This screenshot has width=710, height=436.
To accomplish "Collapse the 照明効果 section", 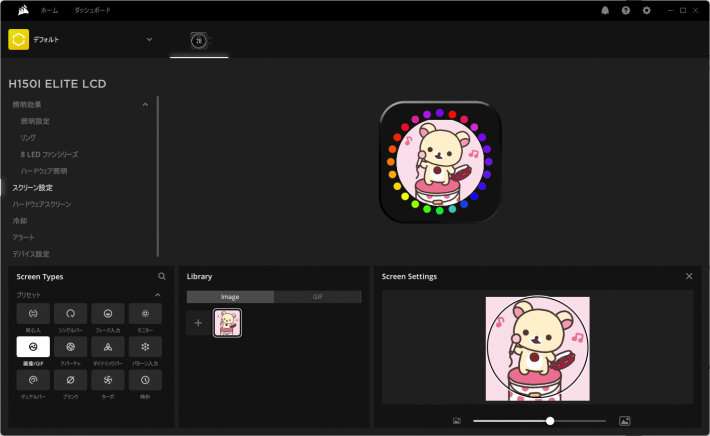I will [x=145, y=104].
